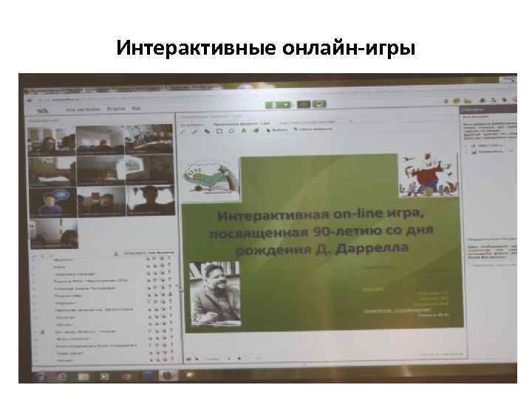Click the green screen sharing button
This screenshot has width=532, height=399.
coord(319,104)
